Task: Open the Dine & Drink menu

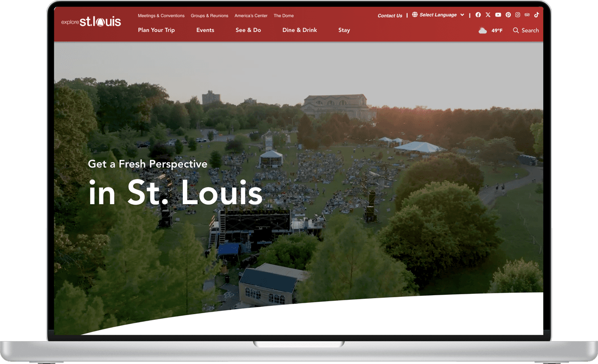Action: point(299,30)
